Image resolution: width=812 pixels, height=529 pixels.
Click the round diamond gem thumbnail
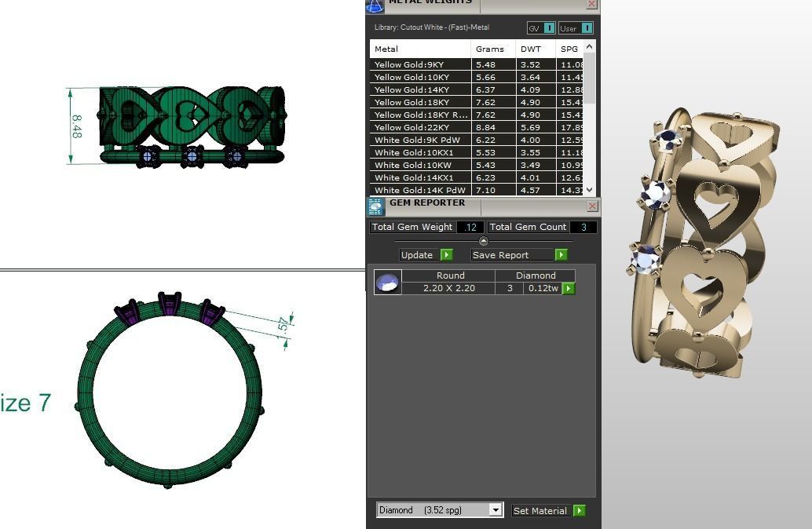387,282
